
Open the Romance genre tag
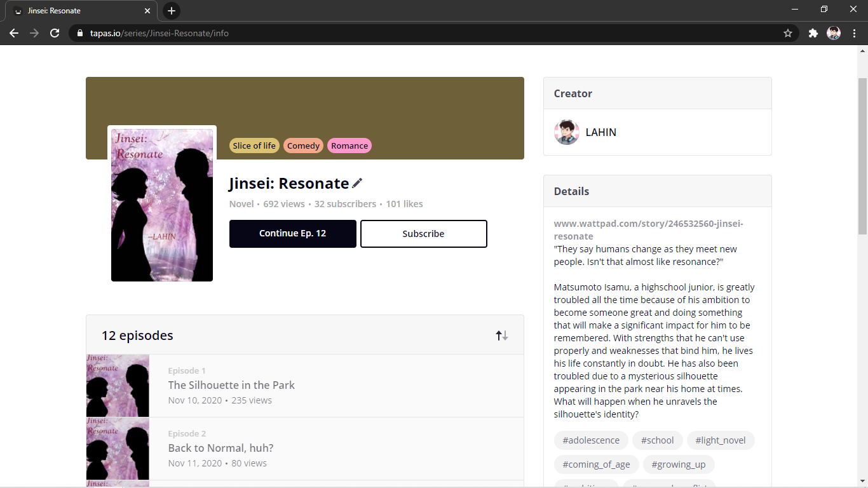[349, 146]
